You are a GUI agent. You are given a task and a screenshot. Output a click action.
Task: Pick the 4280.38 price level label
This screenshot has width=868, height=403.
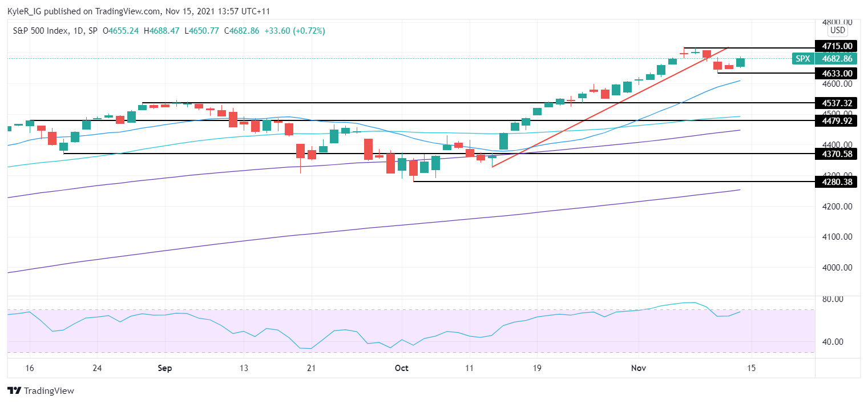pos(837,182)
